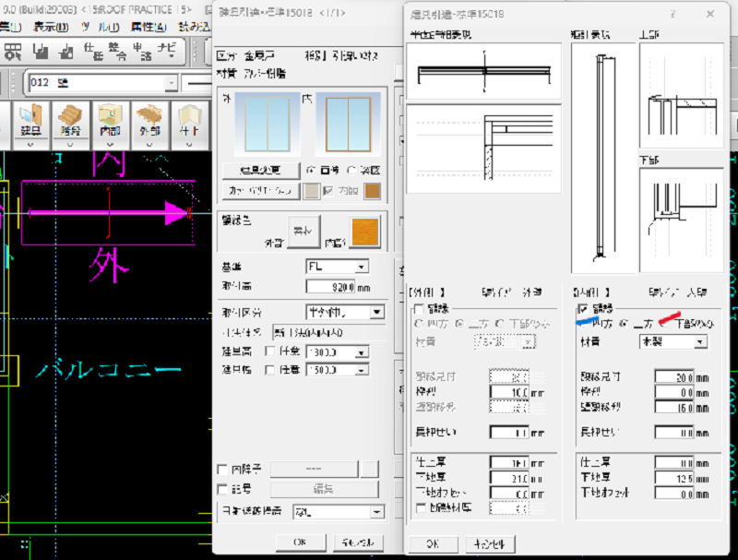This screenshot has height=560, width=738.
Task: Enable the 断熱材厚 checkbox
Action: click(422, 507)
